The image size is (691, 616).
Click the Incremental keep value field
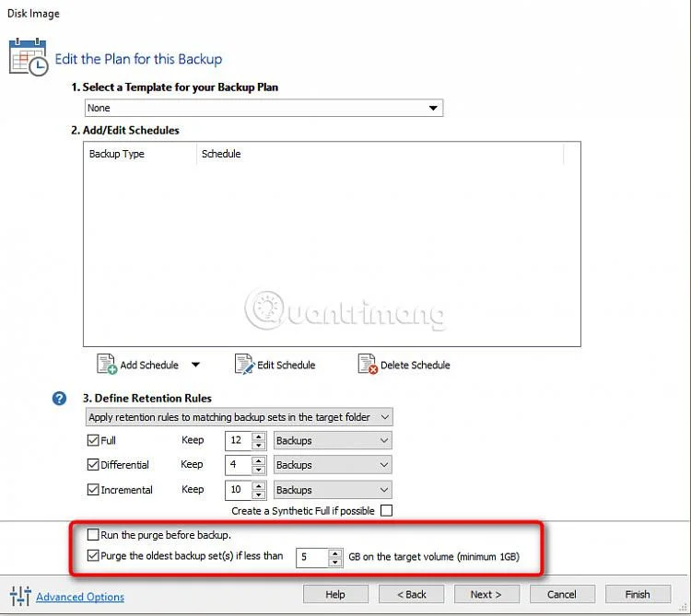pos(239,490)
